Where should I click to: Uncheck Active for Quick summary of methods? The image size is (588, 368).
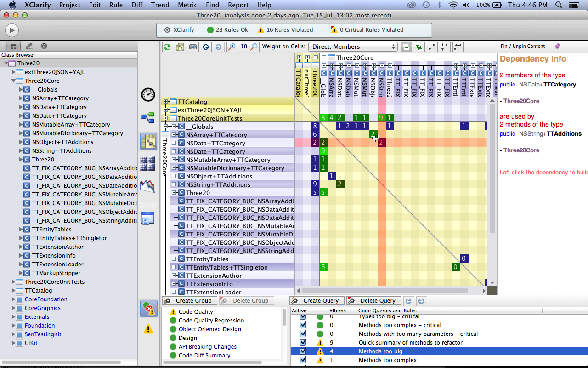pyautogui.click(x=303, y=343)
